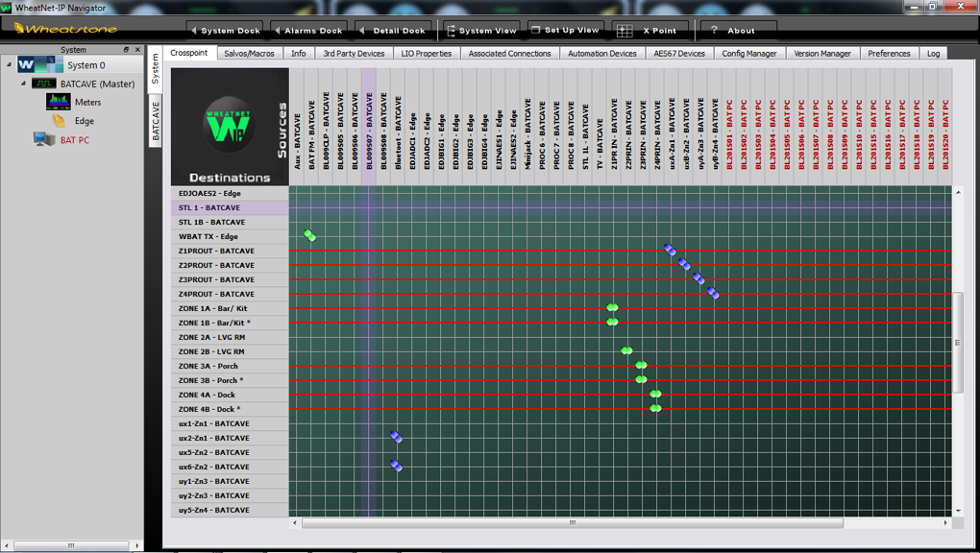Image resolution: width=980 pixels, height=553 pixels.
Task: Click the BATCAVE Master blade icon
Action: pyautogui.click(x=44, y=84)
